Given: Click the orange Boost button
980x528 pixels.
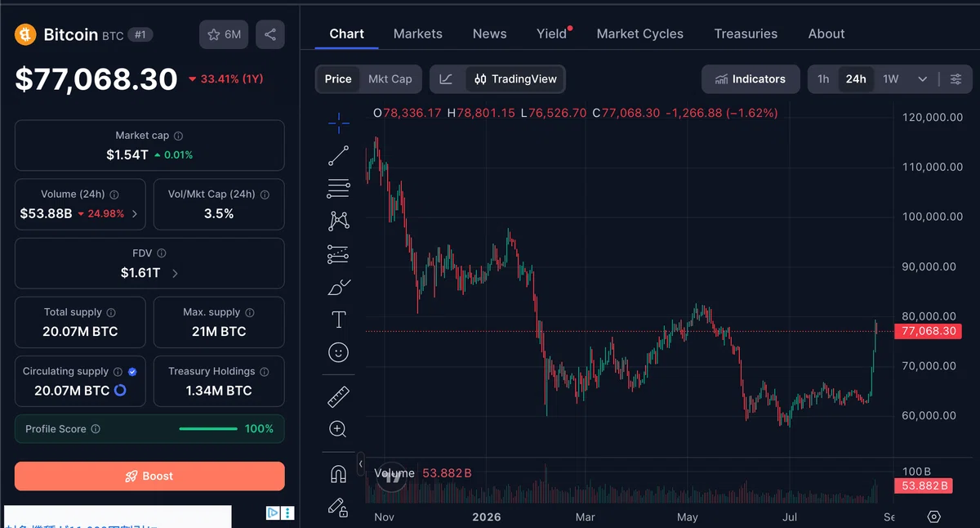Looking at the screenshot, I should click(149, 477).
